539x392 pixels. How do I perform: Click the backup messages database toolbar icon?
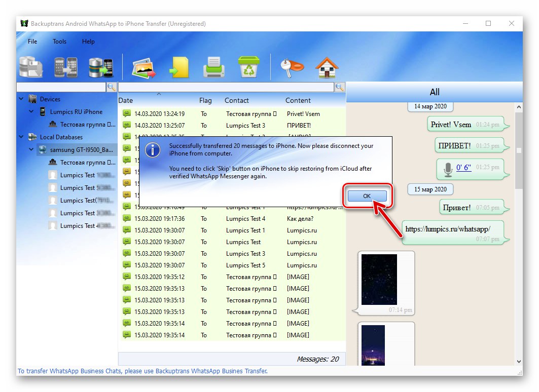[31, 67]
